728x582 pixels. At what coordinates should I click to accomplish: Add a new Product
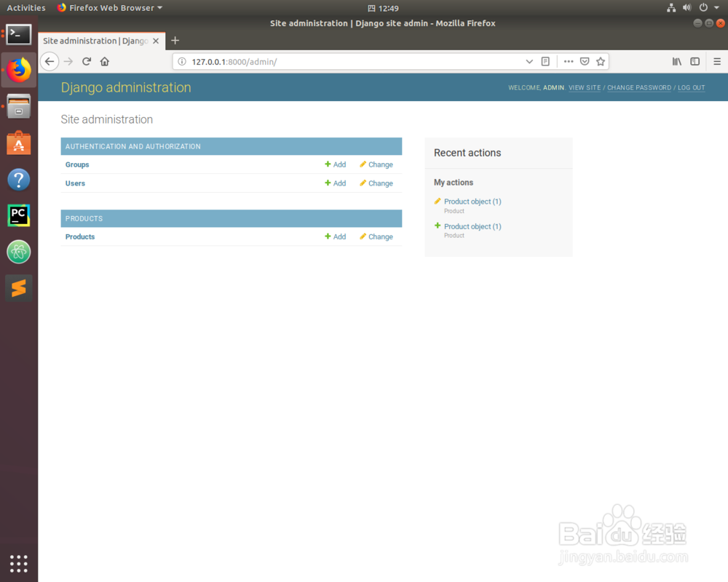tap(335, 236)
